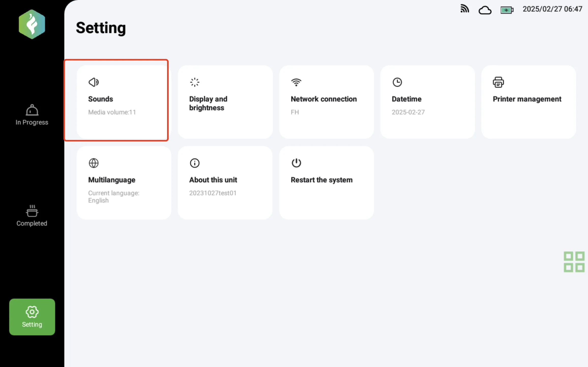588x367 pixels.
Task: Open the Datetime settings label
Action: [x=406, y=99]
